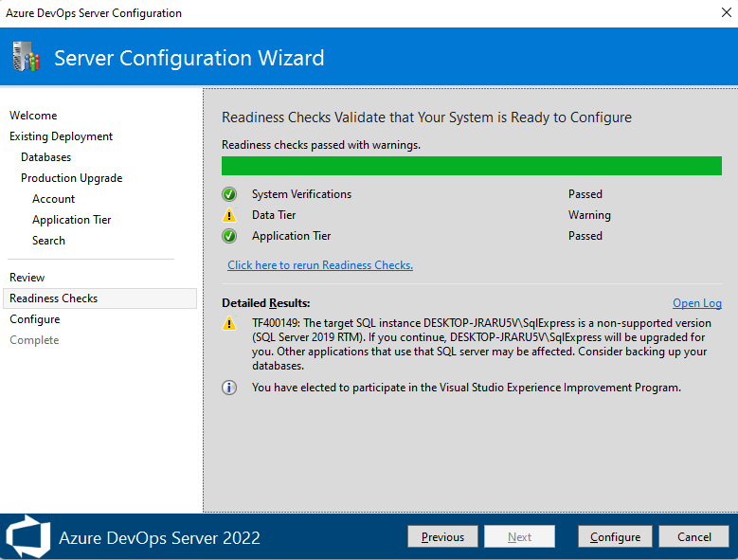The image size is (738, 560).
Task: Click the Warning status for Data Tier
Action: point(589,215)
